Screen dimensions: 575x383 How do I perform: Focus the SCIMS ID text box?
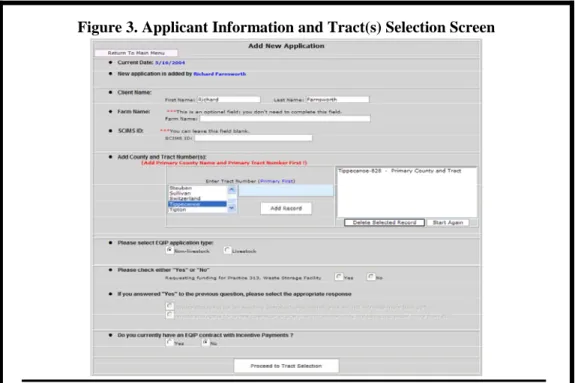(253, 138)
